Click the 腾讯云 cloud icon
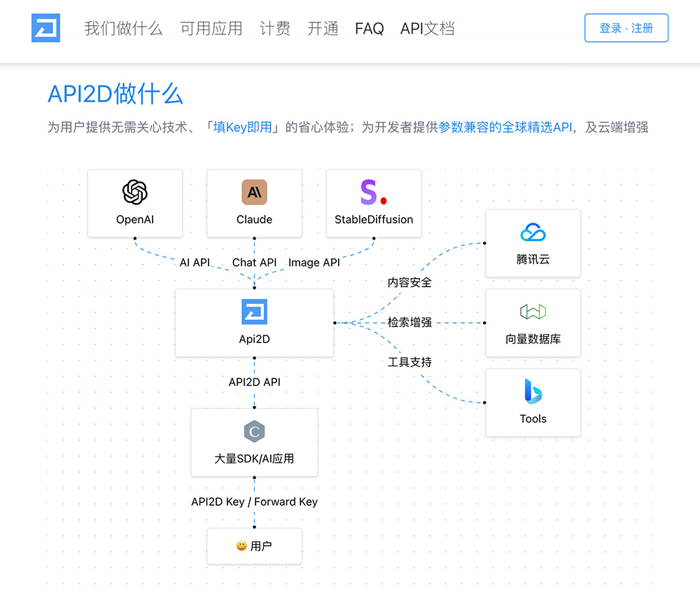The image size is (700, 594). click(x=533, y=233)
